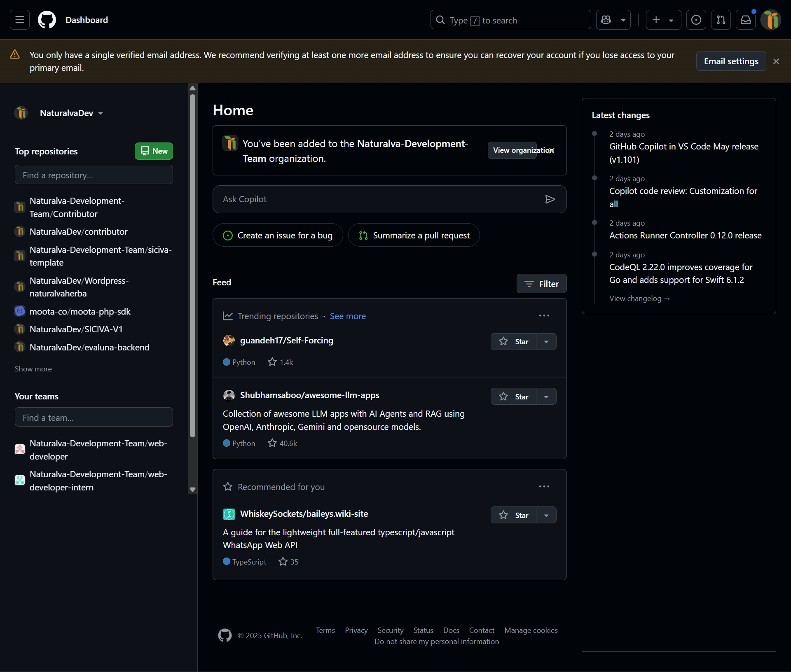
Task: Open the Issues icon in header
Action: tap(696, 20)
